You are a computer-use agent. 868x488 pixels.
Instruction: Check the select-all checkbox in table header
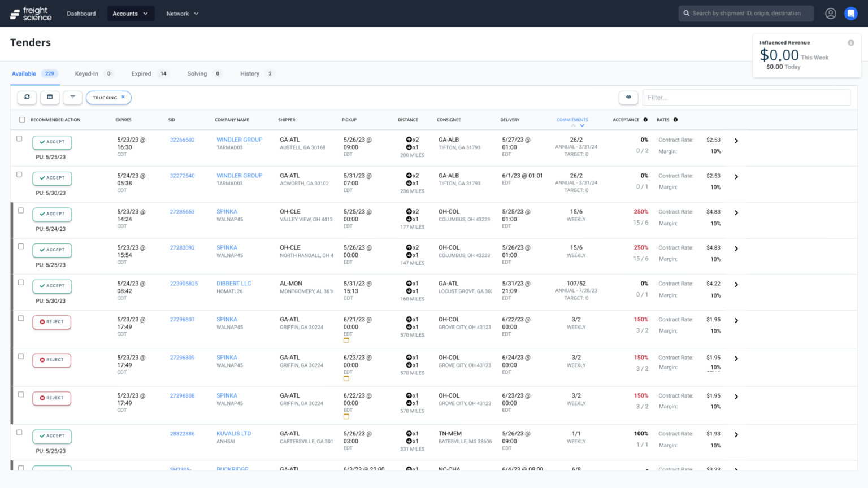coord(21,120)
